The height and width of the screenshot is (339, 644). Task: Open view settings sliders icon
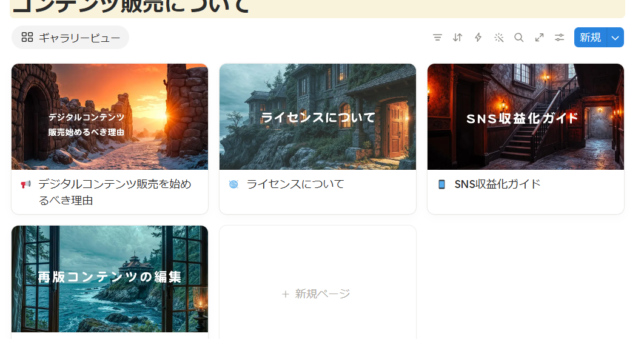(x=559, y=38)
